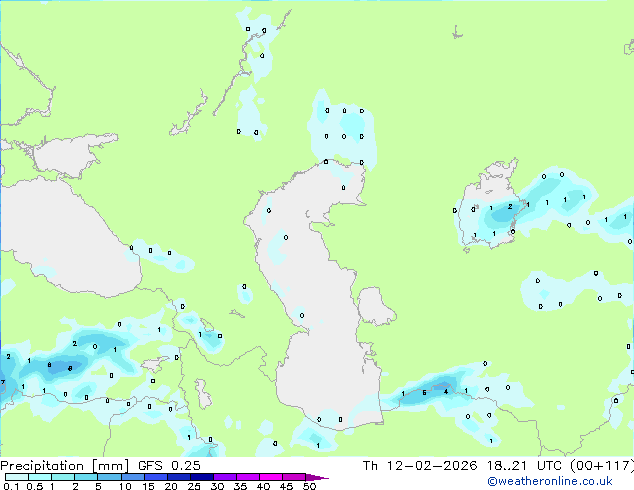The image size is (634, 490).
Task: Click the '2' value inside the Aral Sea
Action: coord(510,207)
